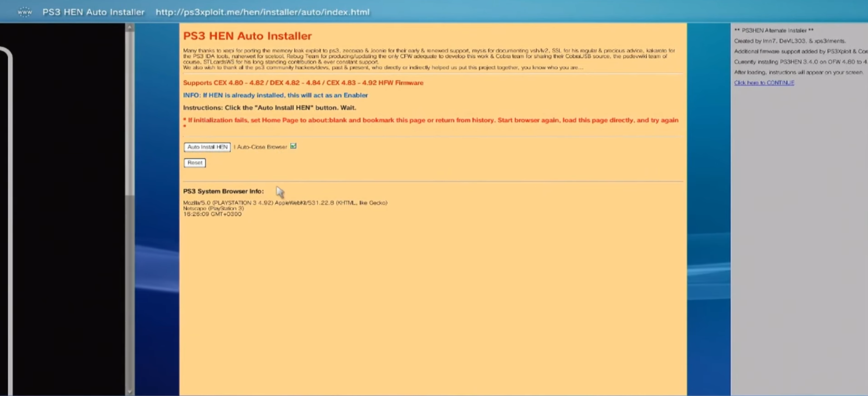Click the PS3HEN Alternate Installer title text
Viewport: 868px width, 396px height.
(774, 31)
